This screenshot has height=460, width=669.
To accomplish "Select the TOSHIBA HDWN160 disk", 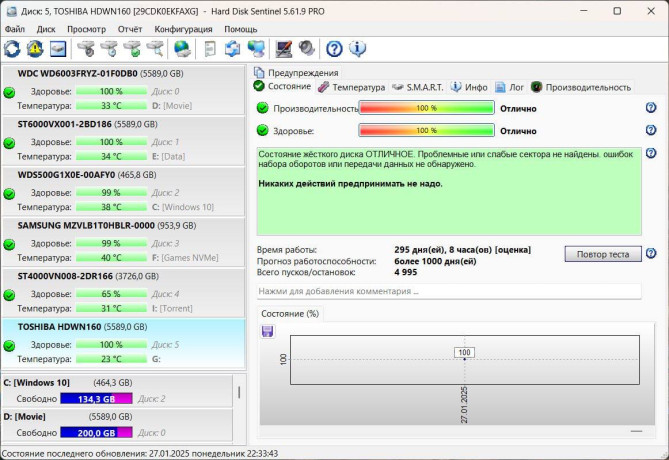I will [x=123, y=344].
